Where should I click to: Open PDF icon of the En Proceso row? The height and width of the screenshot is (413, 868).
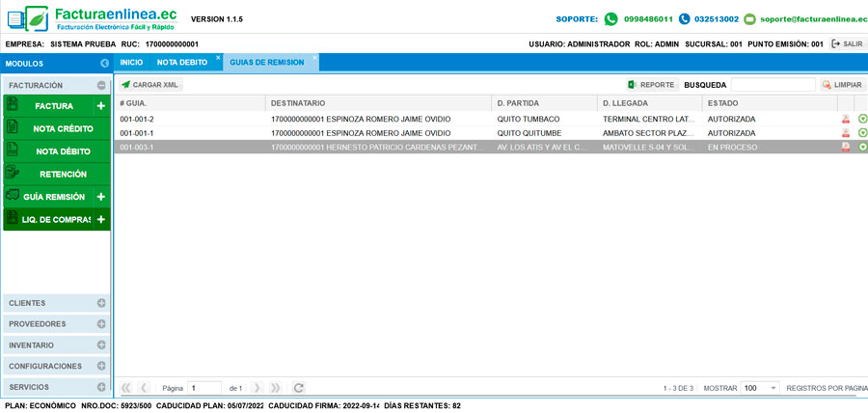pos(846,148)
